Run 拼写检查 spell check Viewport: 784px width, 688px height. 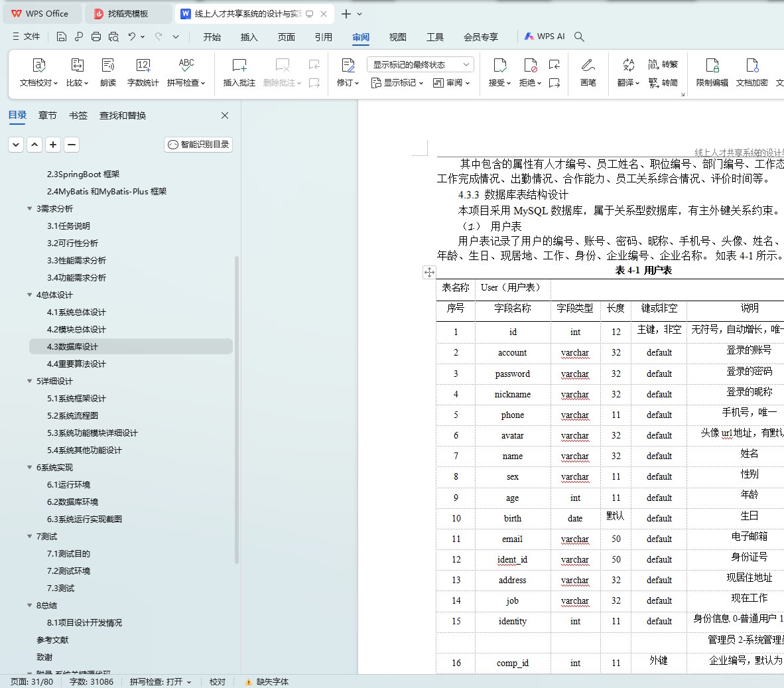186,72
